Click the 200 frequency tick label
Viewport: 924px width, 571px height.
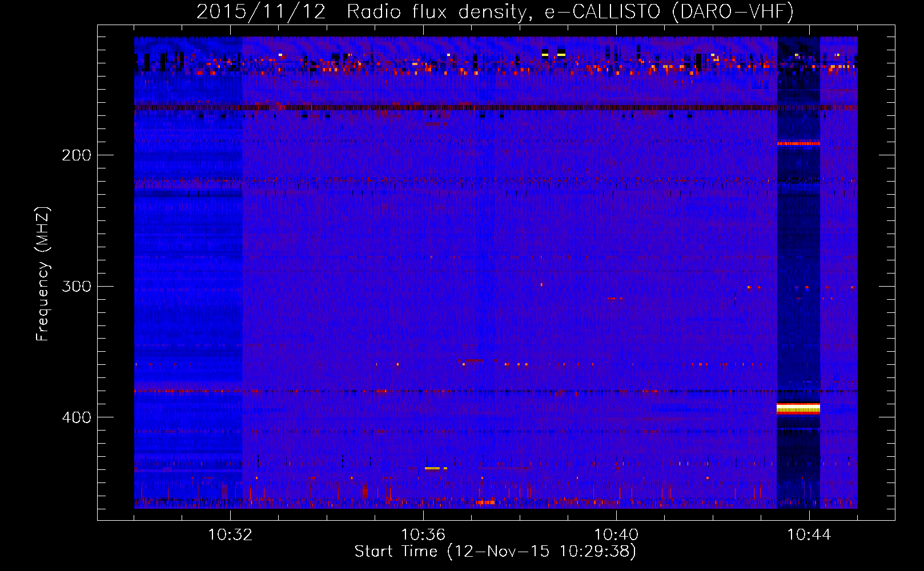pyautogui.click(x=77, y=155)
